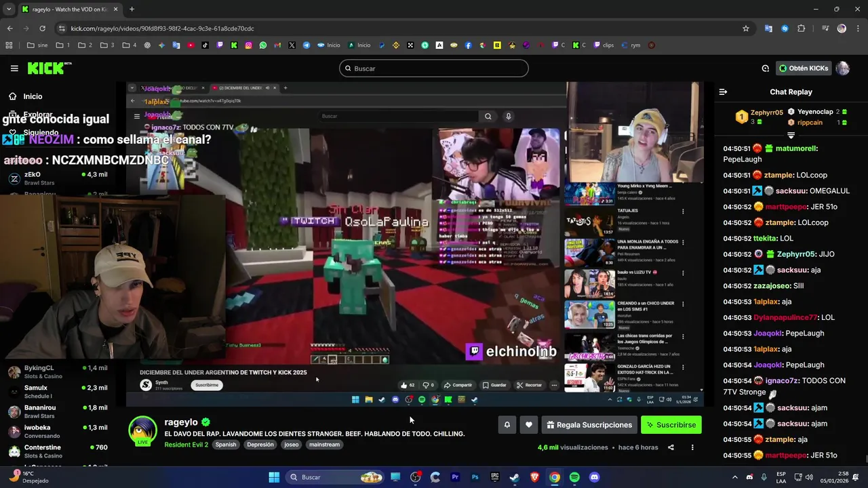868x488 pixels.
Task: Click Regala Suscripciones button
Action: tap(589, 425)
